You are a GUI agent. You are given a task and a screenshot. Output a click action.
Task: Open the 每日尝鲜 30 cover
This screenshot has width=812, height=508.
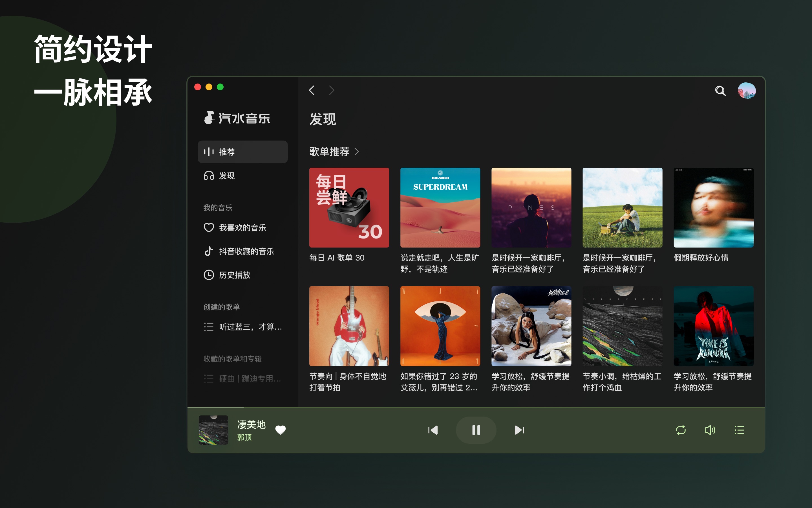[x=349, y=208]
